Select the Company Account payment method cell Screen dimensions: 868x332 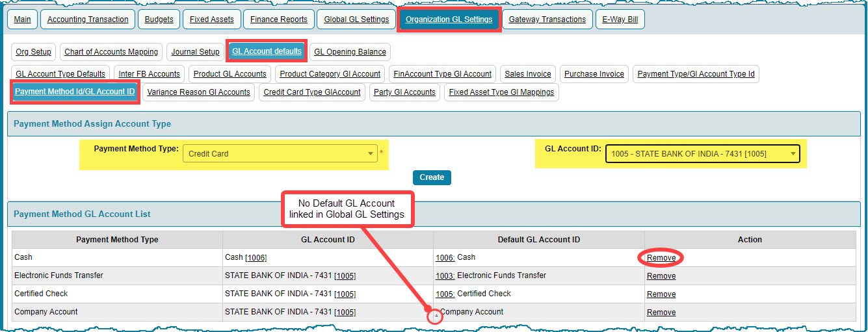click(x=117, y=313)
